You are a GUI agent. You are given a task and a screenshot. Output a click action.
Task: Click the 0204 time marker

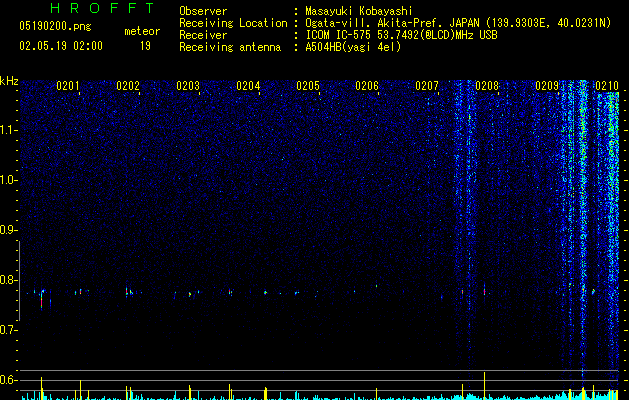point(248,86)
